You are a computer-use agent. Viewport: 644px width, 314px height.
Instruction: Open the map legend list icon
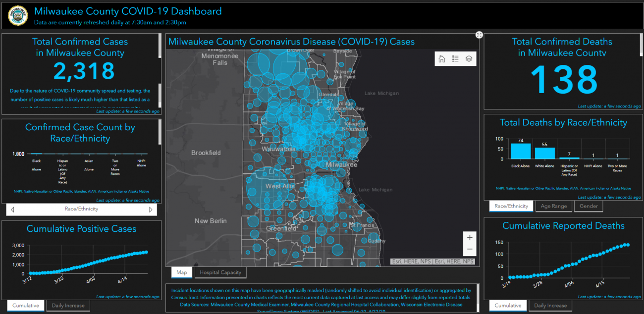point(455,59)
